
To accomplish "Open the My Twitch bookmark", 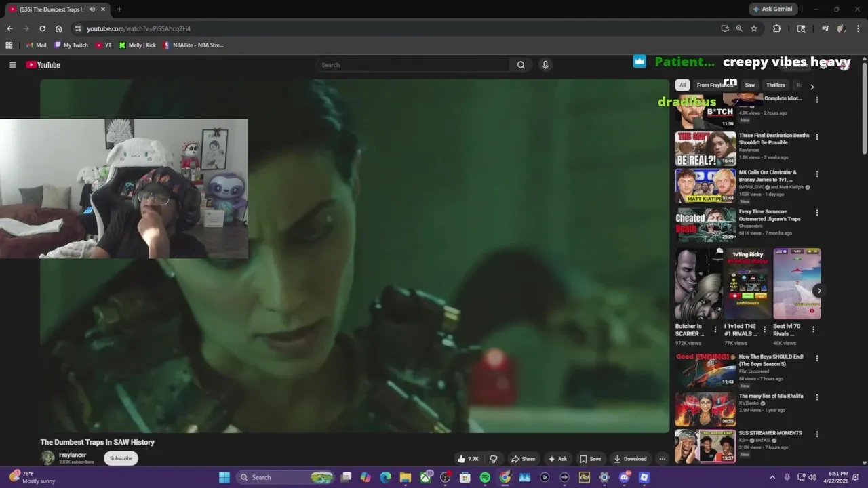I will (x=71, y=45).
